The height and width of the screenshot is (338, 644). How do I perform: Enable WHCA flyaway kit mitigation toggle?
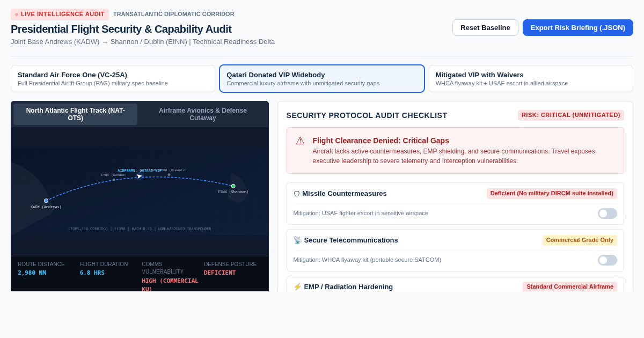click(608, 260)
